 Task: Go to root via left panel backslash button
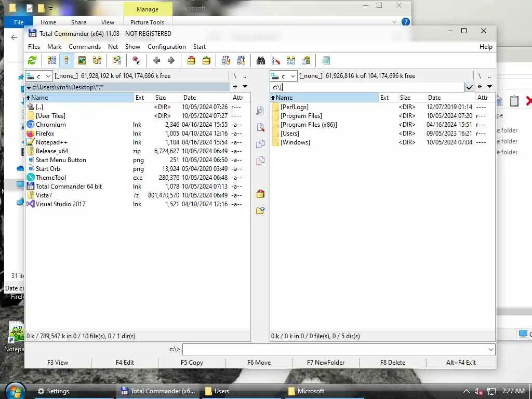(235, 76)
